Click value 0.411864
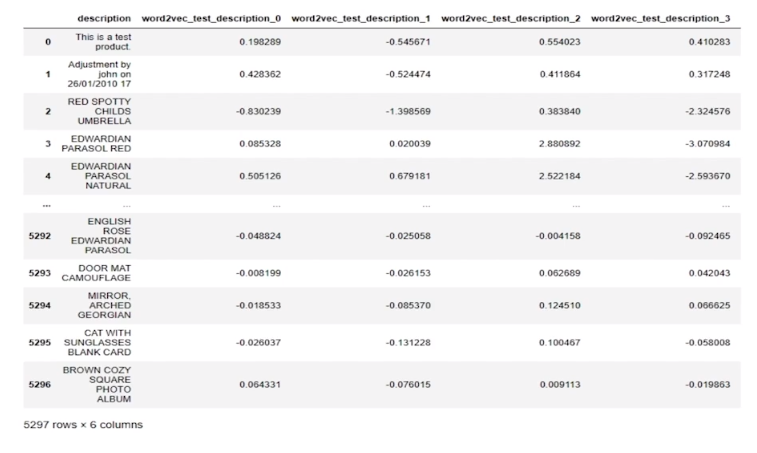The image size is (757, 453). [x=560, y=74]
